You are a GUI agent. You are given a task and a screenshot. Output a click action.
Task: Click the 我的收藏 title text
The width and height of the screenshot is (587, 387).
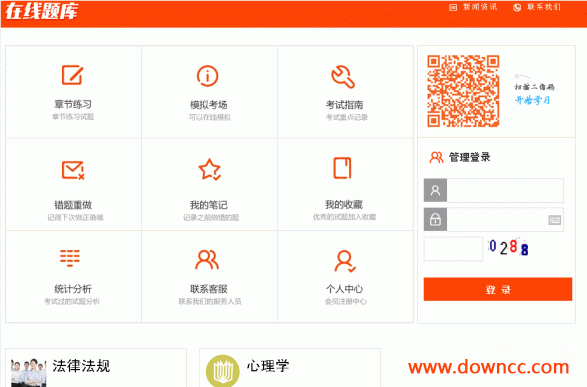pos(344,205)
